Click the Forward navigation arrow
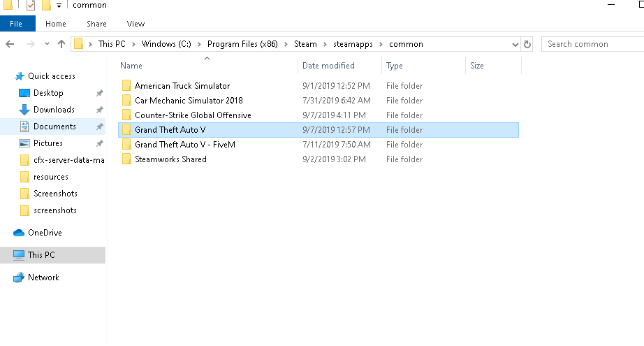The height and width of the screenshot is (346, 644). point(31,44)
